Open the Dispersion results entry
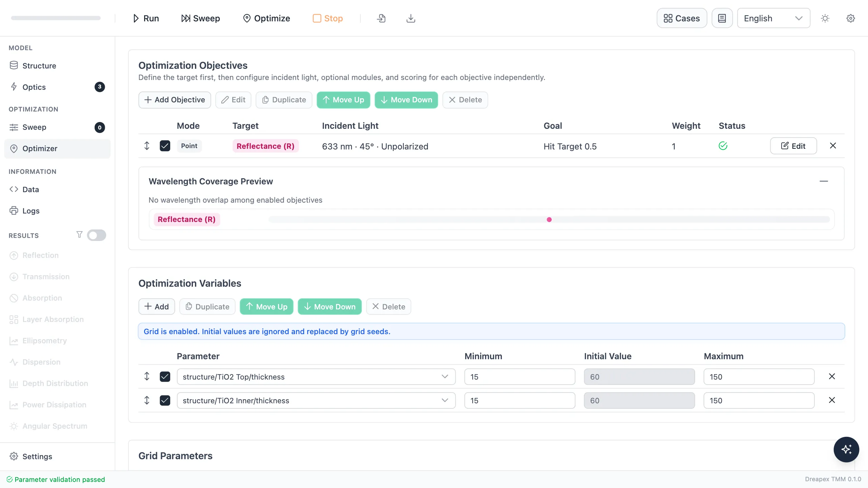 click(57, 362)
